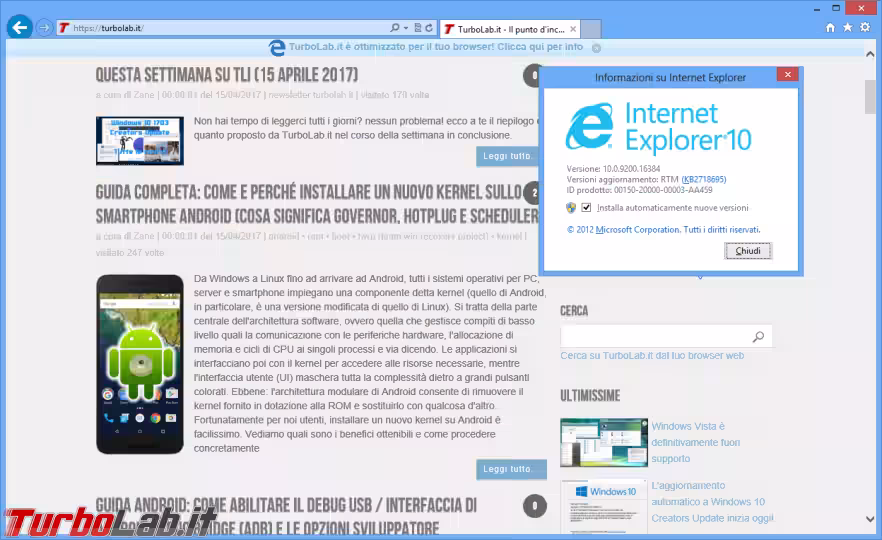
Task: Open the KB2718695 update link
Action: coord(704,179)
